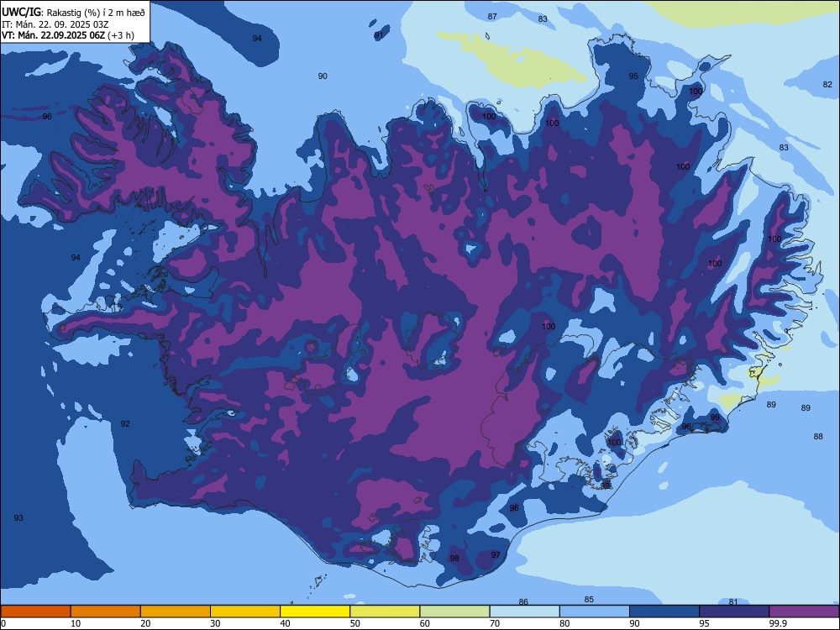840x630 pixels.
Task: Click the 'IT: Mán. 22. 09. 2025 03Z' line
Action: tap(55, 24)
